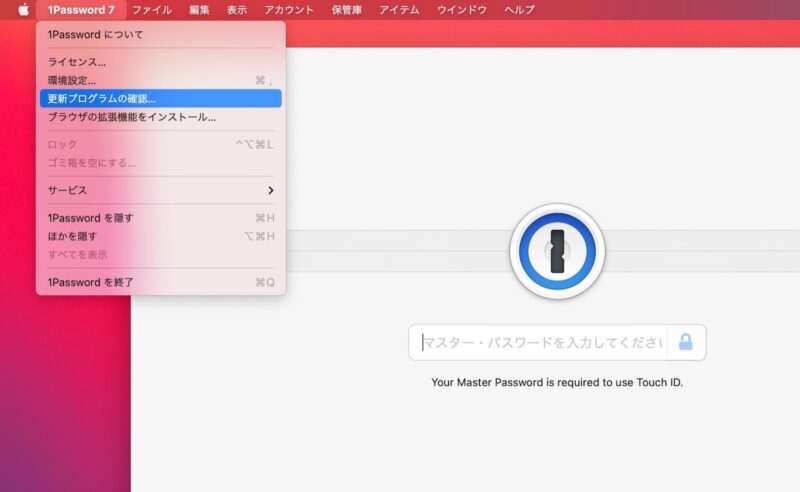Open the アイテム menu
800x492 pixels.
point(399,10)
